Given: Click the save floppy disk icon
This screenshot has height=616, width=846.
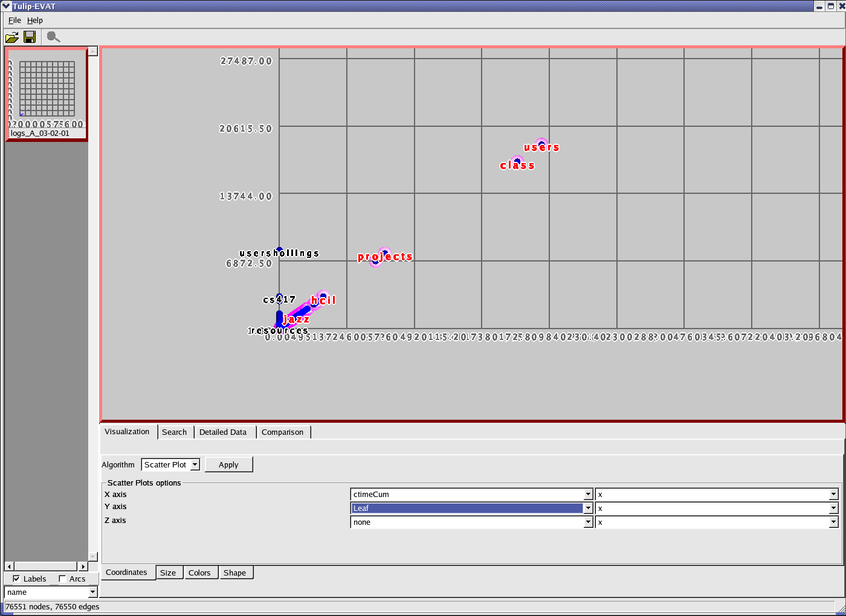Looking at the screenshot, I should (30, 37).
